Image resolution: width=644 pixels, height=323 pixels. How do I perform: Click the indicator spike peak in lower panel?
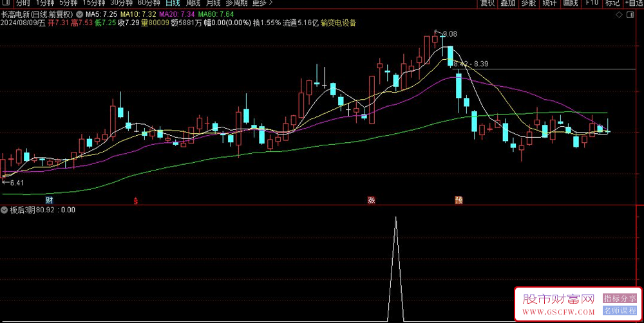[395, 217]
